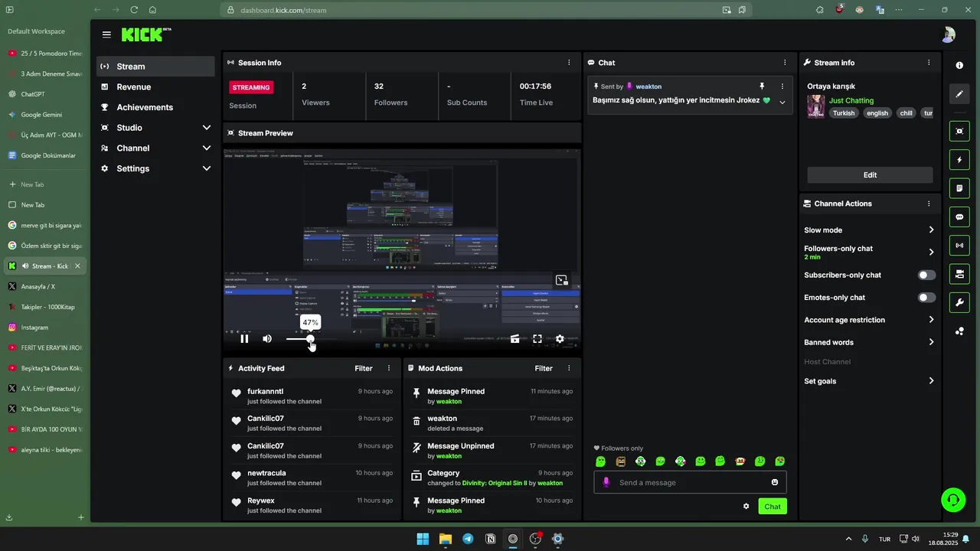The image size is (980, 551).
Task: Mute the stream preview speaker icon
Action: pyautogui.click(x=267, y=339)
